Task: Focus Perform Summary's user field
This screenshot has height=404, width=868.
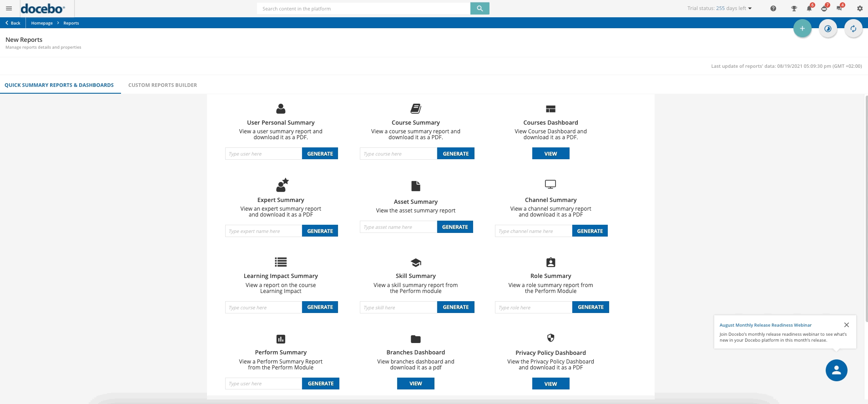Action: click(x=264, y=384)
